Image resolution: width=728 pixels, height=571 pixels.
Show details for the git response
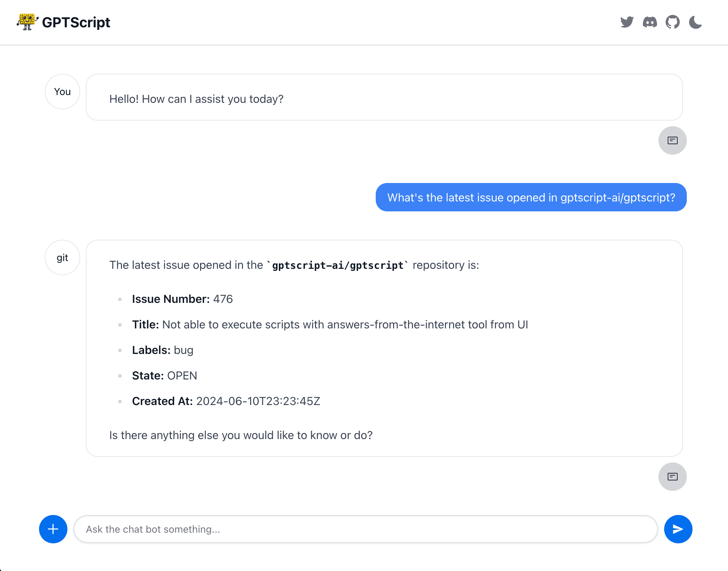672,477
